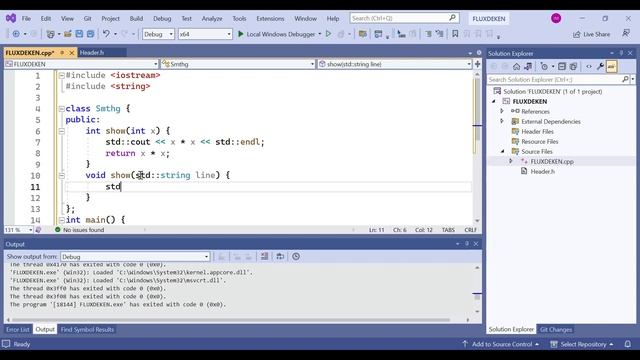Expand External Dependencies node
The image size is (640, 360).
coord(502,121)
